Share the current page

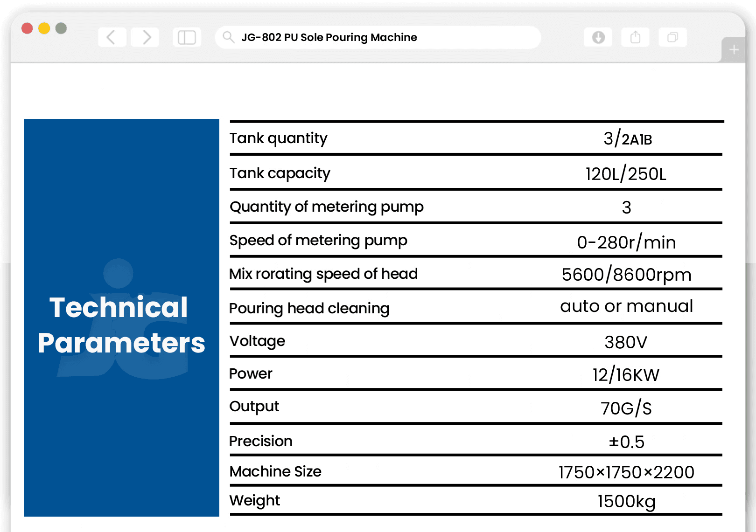[635, 37]
